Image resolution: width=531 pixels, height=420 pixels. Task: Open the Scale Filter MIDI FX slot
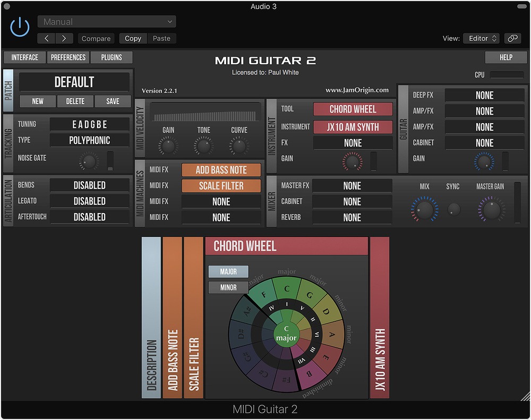(221, 186)
